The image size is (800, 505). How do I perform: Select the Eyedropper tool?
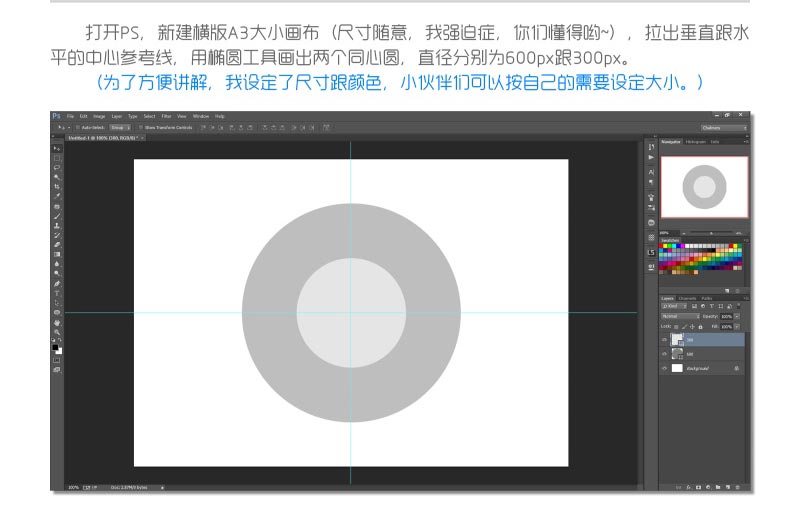pos(57,196)
